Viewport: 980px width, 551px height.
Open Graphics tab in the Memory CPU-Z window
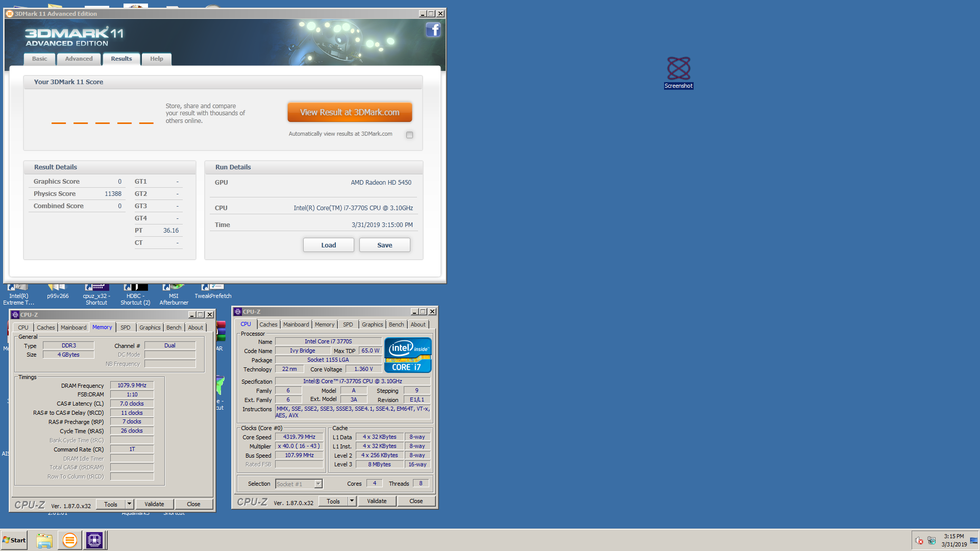point(150,328)
